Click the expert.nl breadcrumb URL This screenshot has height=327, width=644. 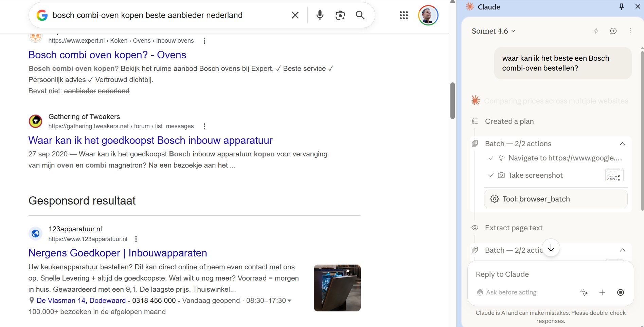coord(121,41)
